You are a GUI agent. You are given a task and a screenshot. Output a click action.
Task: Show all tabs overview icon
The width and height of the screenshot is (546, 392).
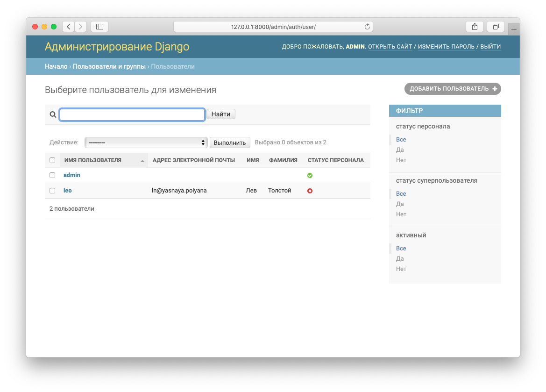pos(496,27)
